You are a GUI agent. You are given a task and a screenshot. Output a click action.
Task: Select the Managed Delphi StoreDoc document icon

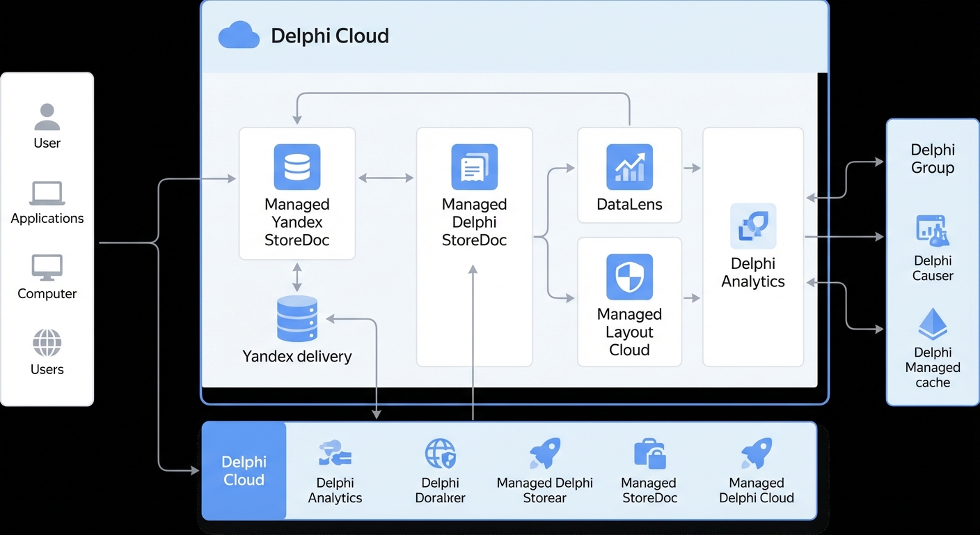coord(475,167)
